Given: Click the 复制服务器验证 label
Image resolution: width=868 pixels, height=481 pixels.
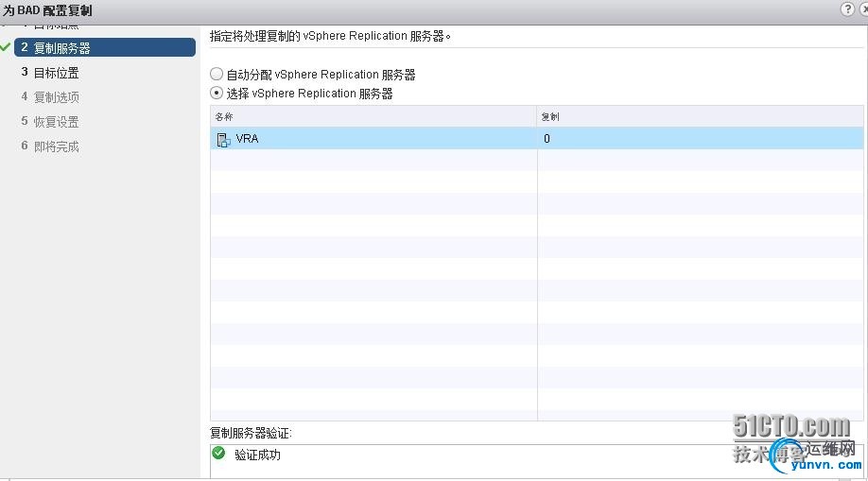Looking at the screenshot, I should click(251, 433).
